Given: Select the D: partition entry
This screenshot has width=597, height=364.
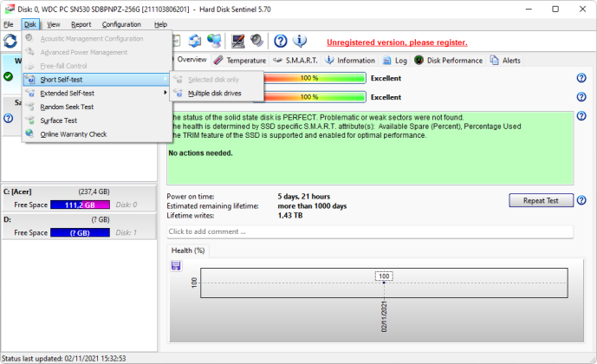Looking at the screenshot, I should 79,226.
